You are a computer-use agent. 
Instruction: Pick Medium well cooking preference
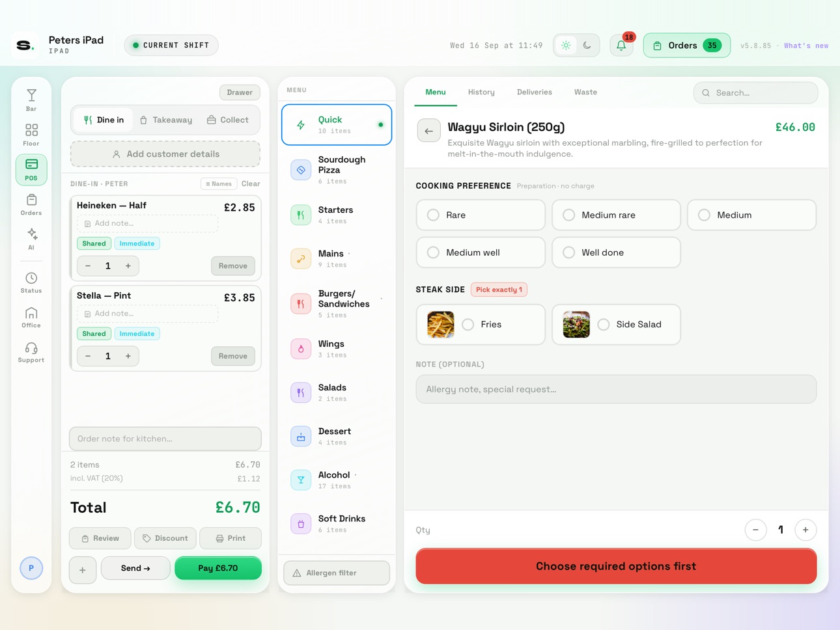click(481, 253)
